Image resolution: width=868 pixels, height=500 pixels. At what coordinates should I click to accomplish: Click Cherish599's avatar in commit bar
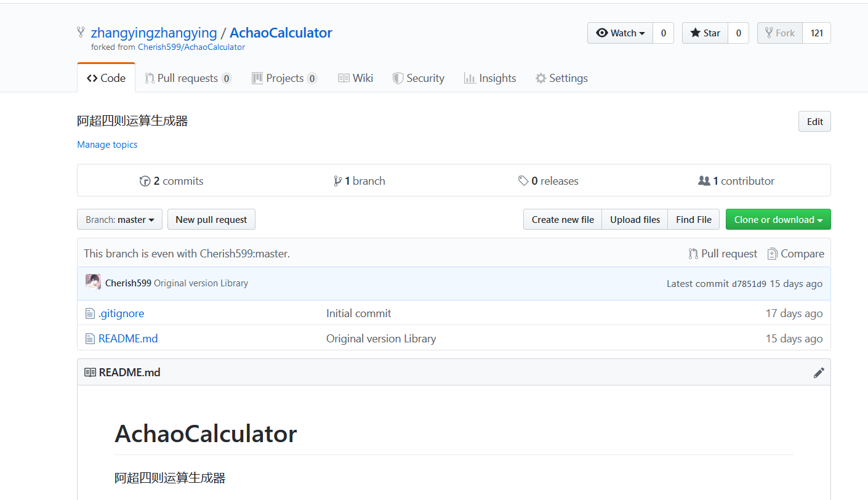[x=93, y=283]
